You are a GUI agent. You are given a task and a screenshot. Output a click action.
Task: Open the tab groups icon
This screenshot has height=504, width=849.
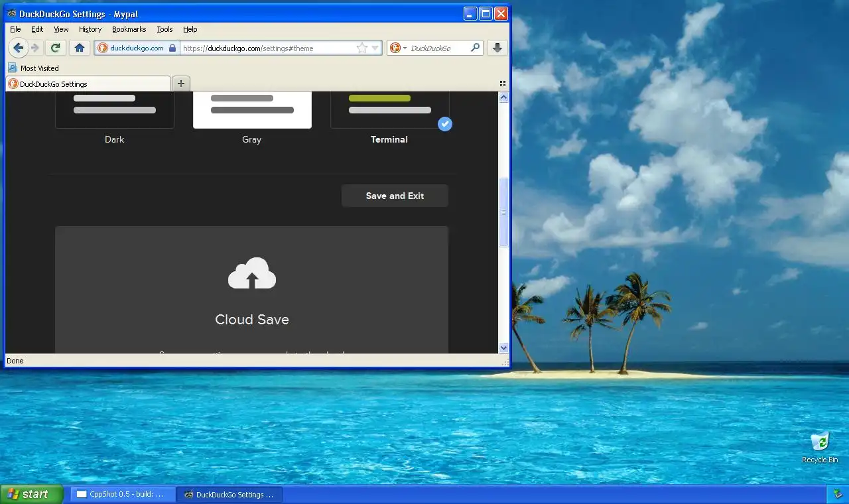(502, 84)
